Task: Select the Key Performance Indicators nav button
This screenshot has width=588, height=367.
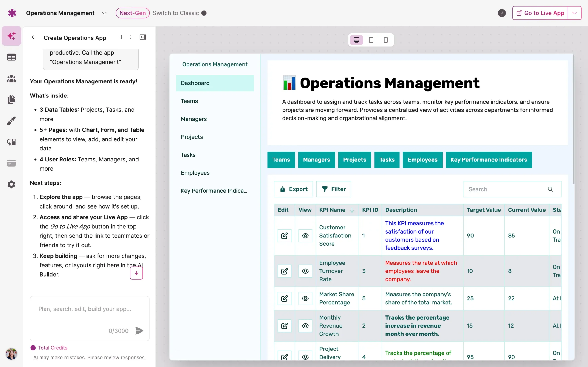Action: [489, 160]
